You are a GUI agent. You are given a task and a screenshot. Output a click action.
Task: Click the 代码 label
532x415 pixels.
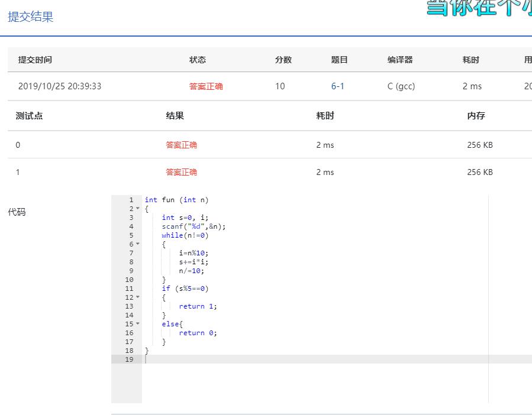(x=17, y=212)
